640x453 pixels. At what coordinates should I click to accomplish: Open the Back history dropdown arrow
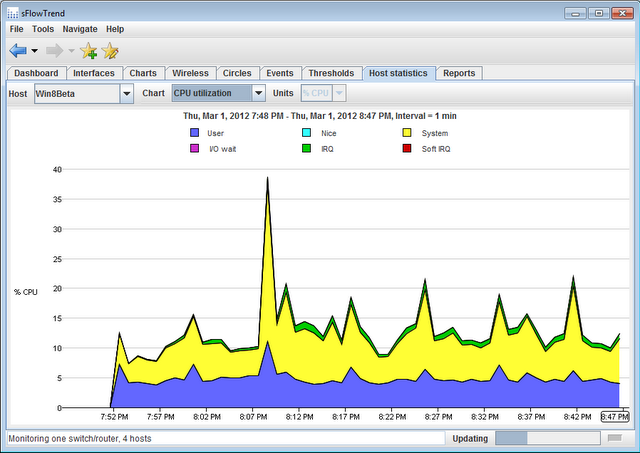click(x=34, y=51)
